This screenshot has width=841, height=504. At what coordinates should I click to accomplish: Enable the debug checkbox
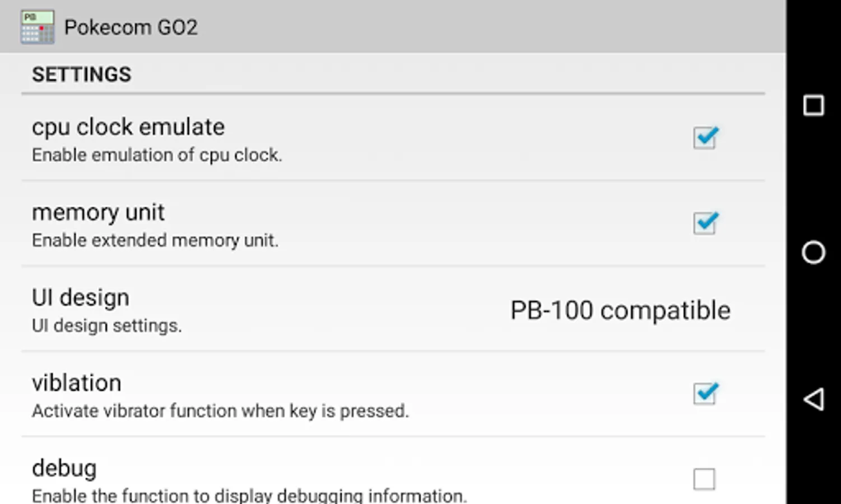pyautogui.click(x=704, y=479)
